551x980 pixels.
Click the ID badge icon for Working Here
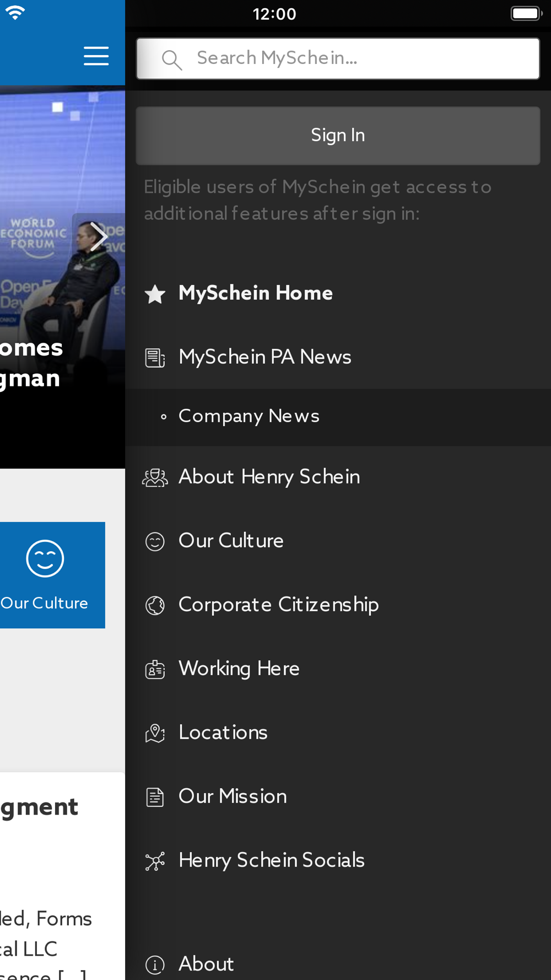pos(155,669)
